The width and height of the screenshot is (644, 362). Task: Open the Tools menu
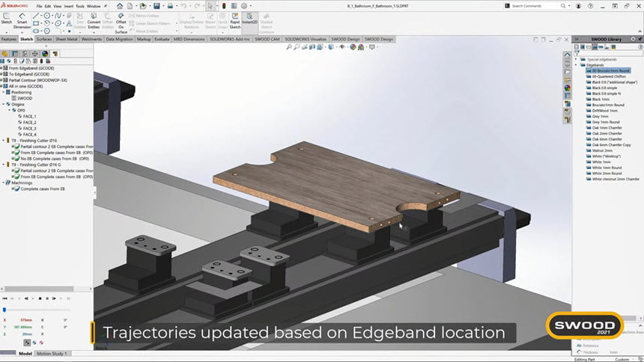pos(80,6)
